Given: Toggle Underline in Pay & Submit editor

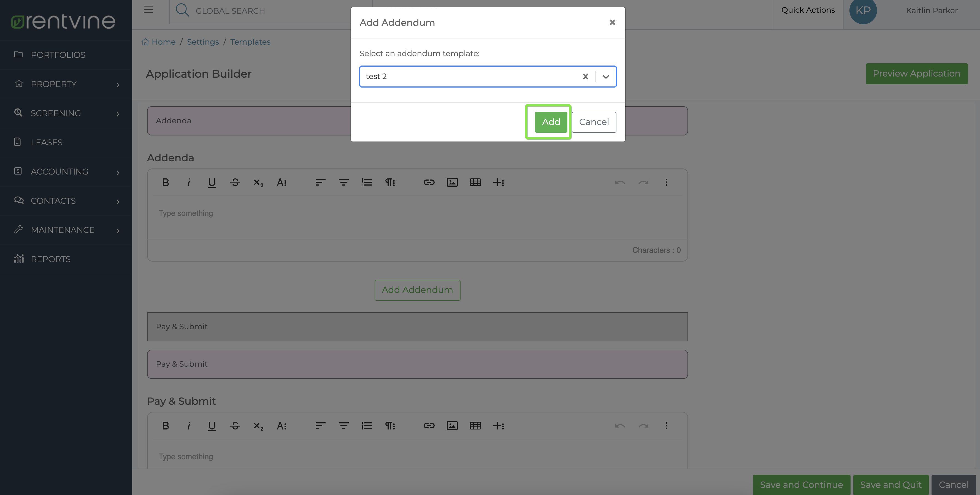Looking at the screenshot, I should [x=212, y=426].
